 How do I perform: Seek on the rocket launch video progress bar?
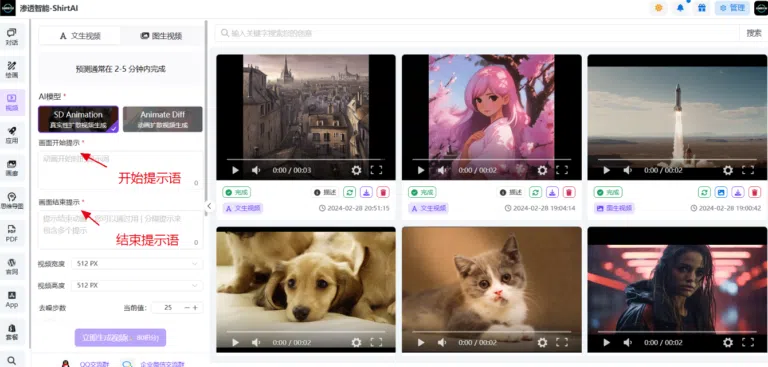click(x=677, y=159)
